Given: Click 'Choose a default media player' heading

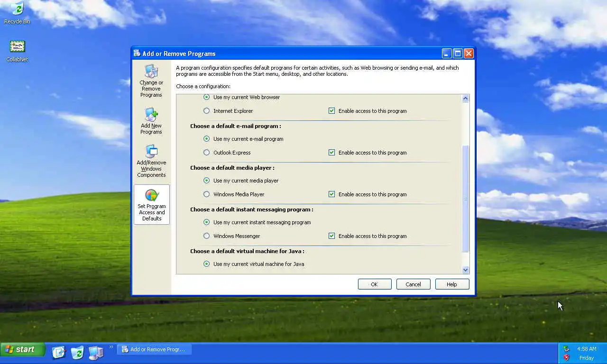Looking at the screenshot, I should (x=232, y=168).
